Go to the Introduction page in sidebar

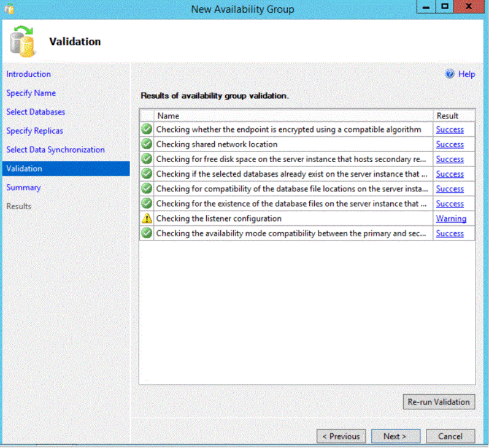(x=28, y=74)
